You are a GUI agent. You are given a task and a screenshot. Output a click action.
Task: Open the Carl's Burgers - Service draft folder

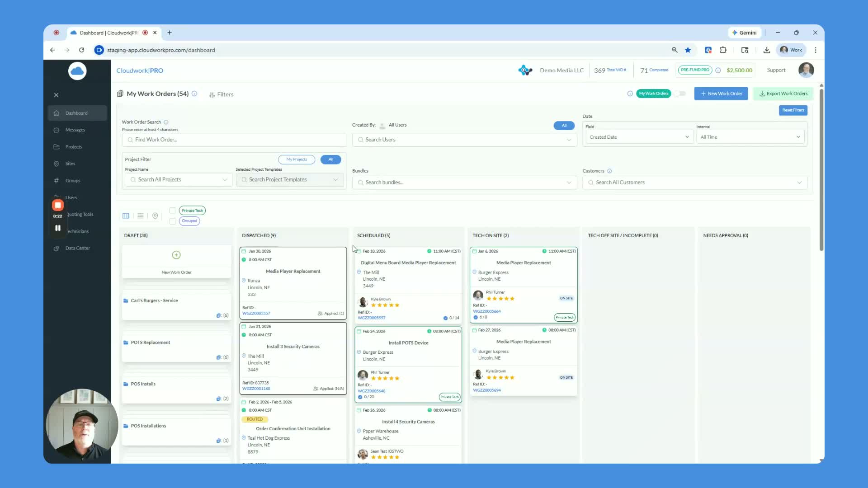(x=177, y=307)
